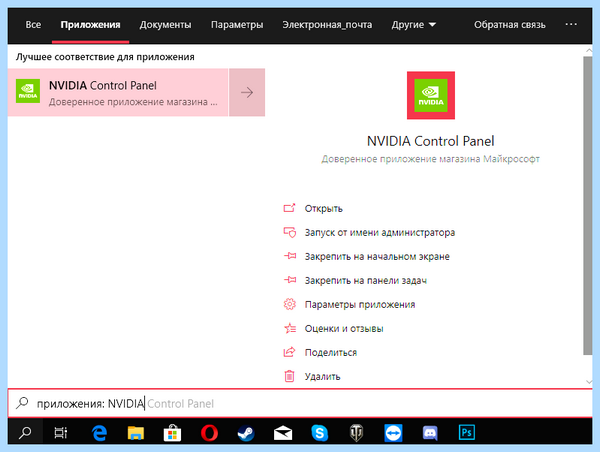
Task: Click gear icon beside Параметры приложения
Action: 290,304
